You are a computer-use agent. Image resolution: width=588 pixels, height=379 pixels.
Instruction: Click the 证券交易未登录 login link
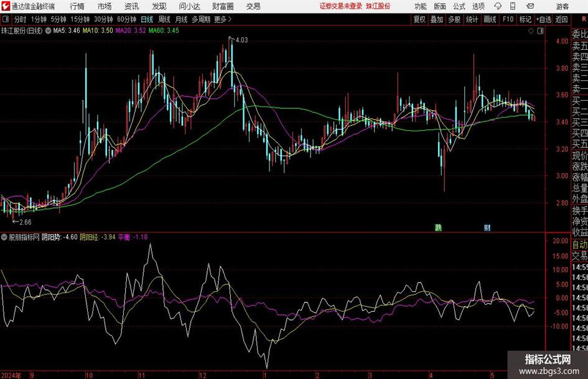[341, 6]
